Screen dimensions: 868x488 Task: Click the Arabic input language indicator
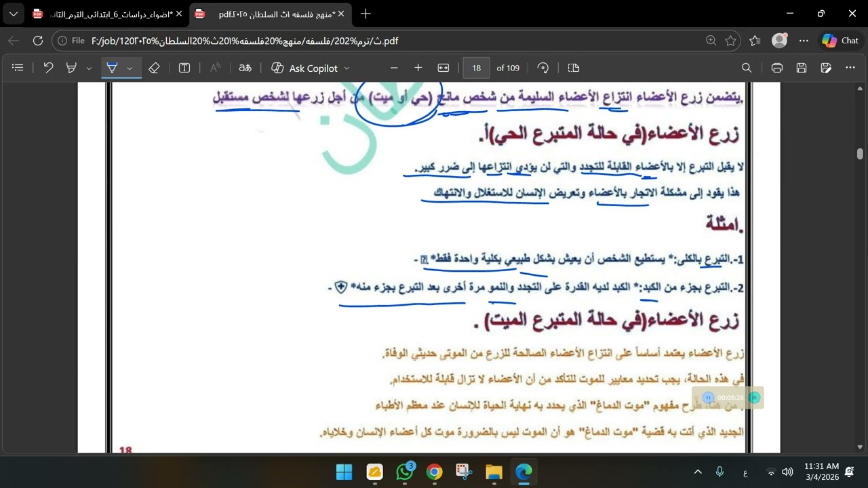tap(745, 472)
